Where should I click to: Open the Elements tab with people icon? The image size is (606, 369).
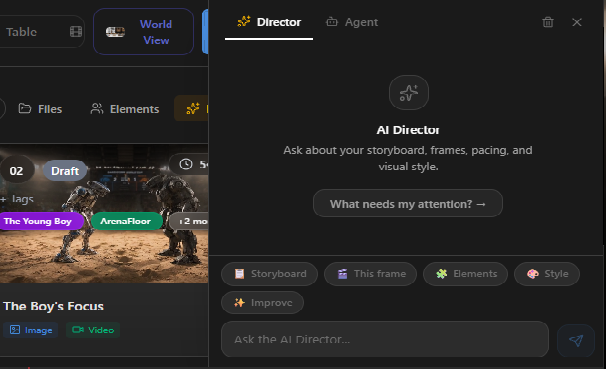tap(124, 109)
